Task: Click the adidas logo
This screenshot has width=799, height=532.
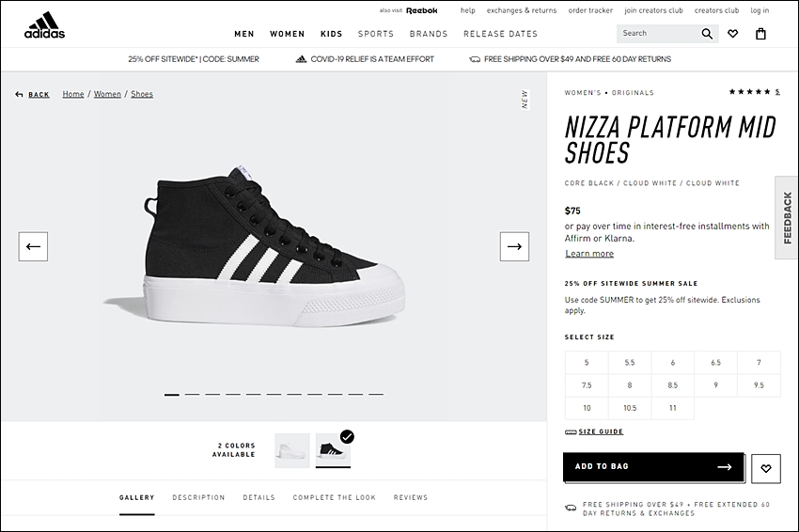Action: pos(45,25)
